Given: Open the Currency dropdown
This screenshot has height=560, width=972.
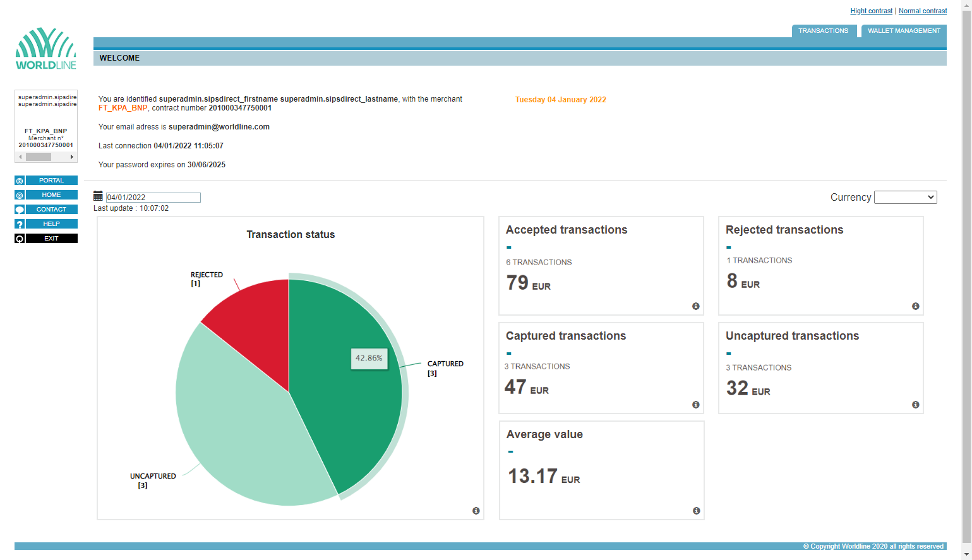Looking at the screenshot, I should pos(906,198).
